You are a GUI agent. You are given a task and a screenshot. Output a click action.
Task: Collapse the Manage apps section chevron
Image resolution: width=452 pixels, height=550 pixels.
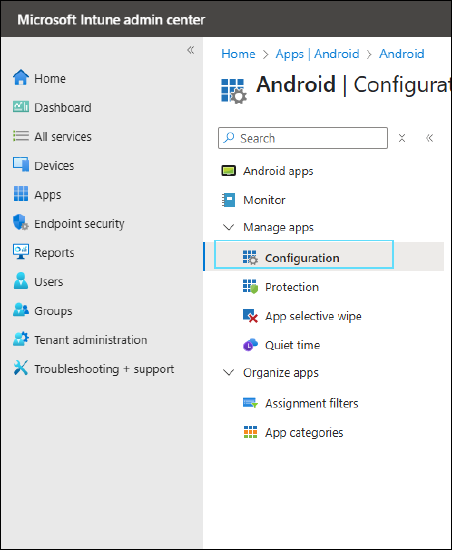pos(229,227)
